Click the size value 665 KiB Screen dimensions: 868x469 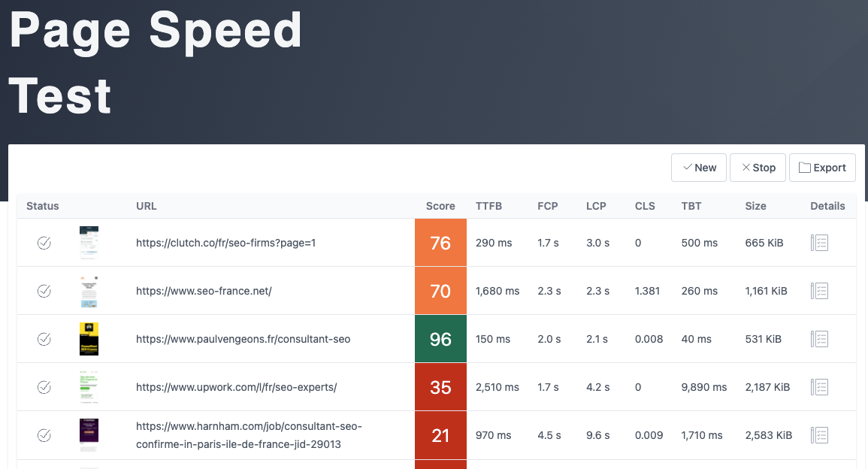coord(764,243)
